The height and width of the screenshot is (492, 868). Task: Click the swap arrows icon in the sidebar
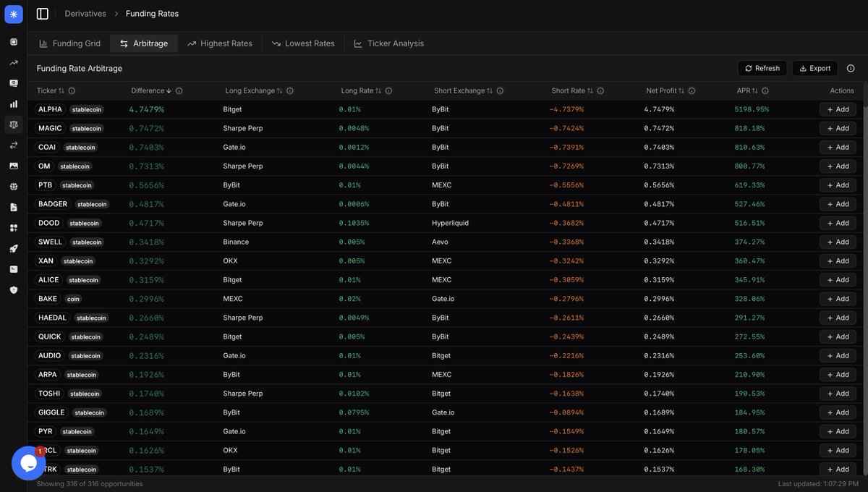(x=14, y=145)
